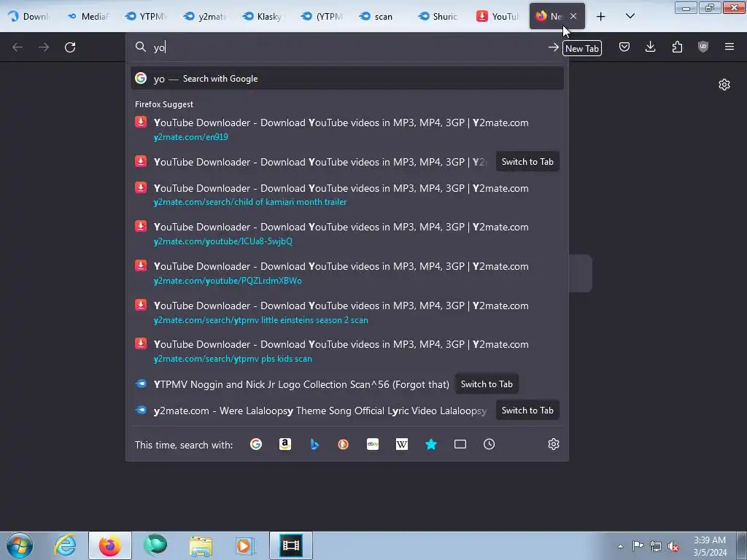
Task: Search this time with DuckDuckGo icon
Action: (x=343, y=444)
